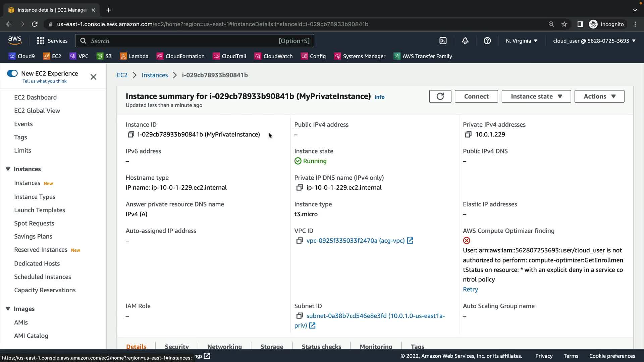
Task: Click the CloudShell terminal icon
Action: 443,41
